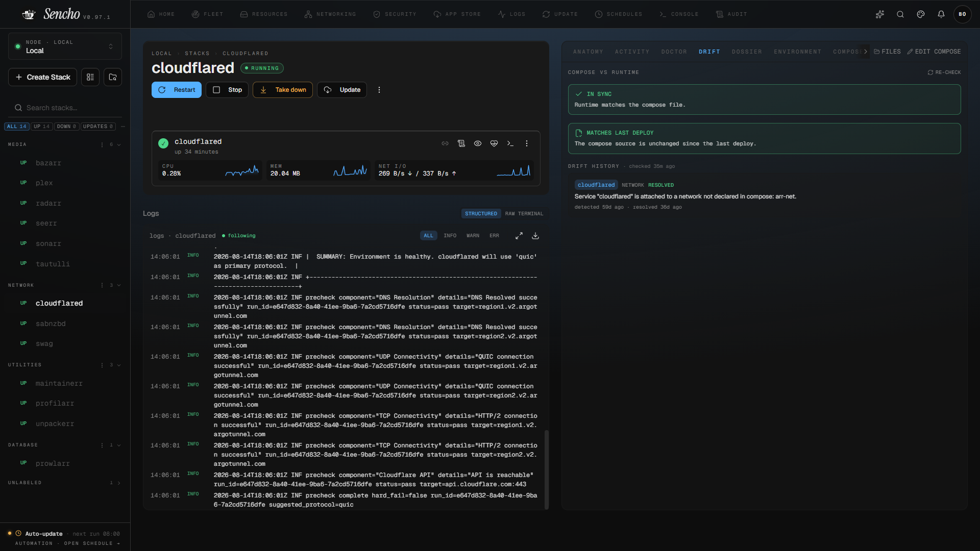Open the Schedules menu
Viewport: 980px width, 551px height.
(x=619, y=14)
